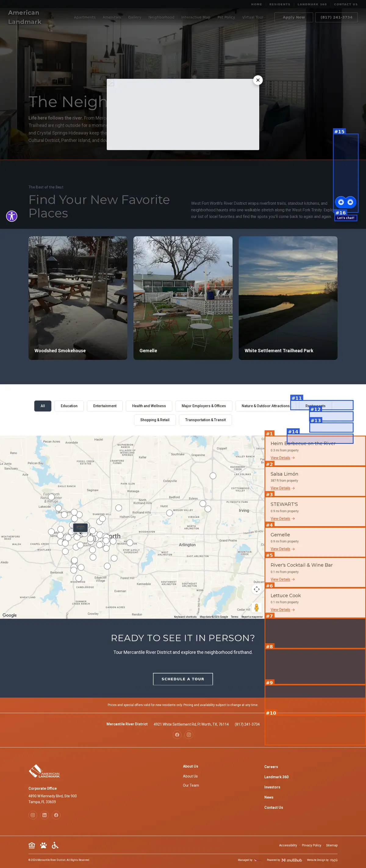The image size is (366, 868).
Task: Open Keyboard shortcuts on the map
Action: (x=185, y=617)
